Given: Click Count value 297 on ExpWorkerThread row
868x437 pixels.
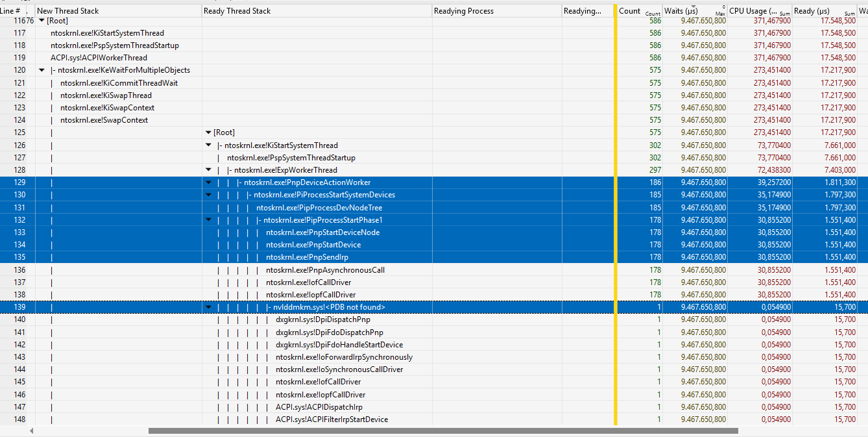Looking at the screenshot, I should (x=655, y=170).
